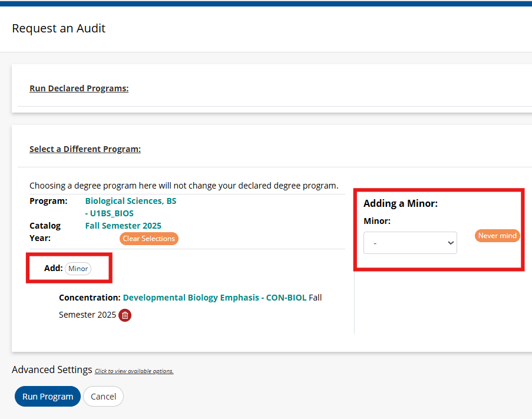Click the dropdown chevron arrow in Minor selector
Image resolution: width=532 pixels, height=419 pixels.
click(451, 243)
